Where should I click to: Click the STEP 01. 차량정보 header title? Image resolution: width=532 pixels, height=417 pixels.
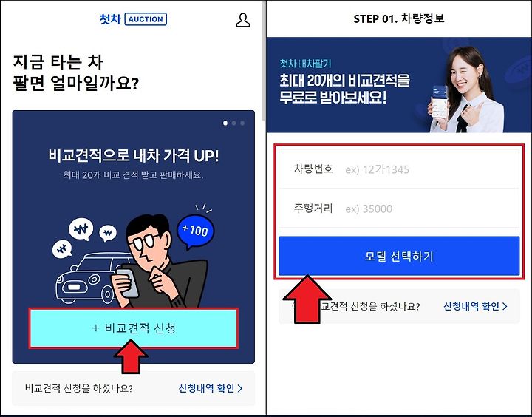(399, 18)
